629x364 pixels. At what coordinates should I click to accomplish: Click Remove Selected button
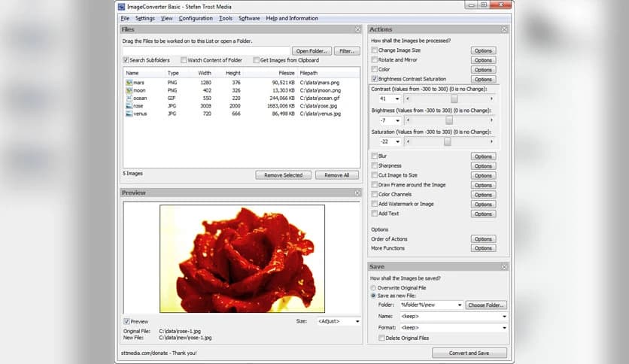[x=283, y=175]
